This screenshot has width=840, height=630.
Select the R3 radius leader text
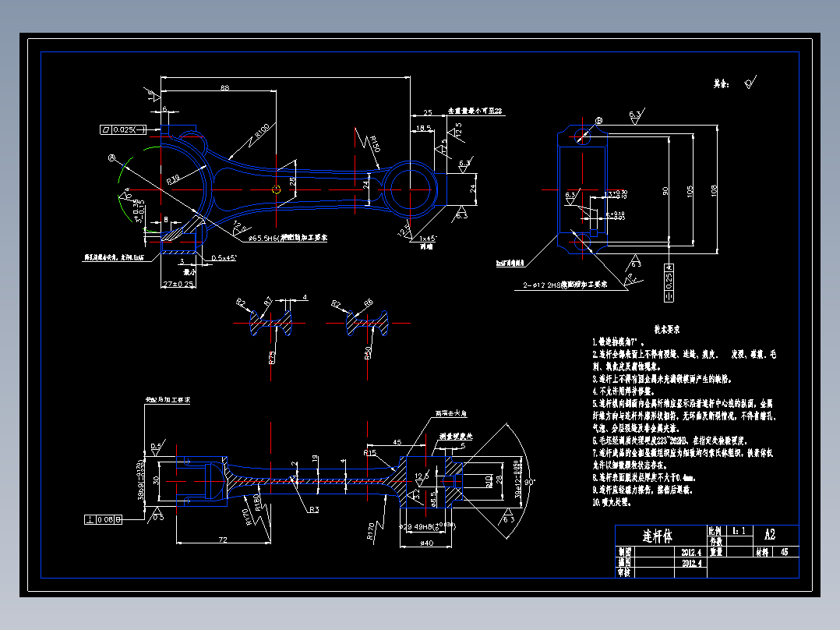click(x=313, y=509)
